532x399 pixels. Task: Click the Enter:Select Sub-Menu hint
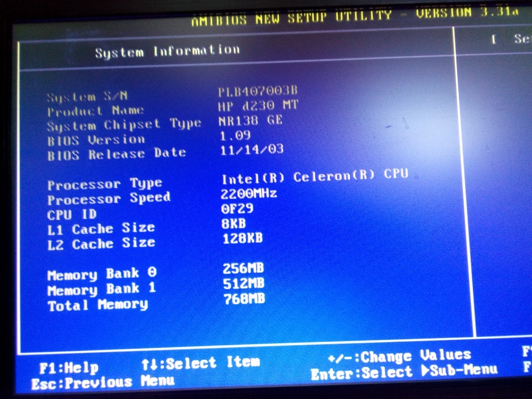coord(404,372)
